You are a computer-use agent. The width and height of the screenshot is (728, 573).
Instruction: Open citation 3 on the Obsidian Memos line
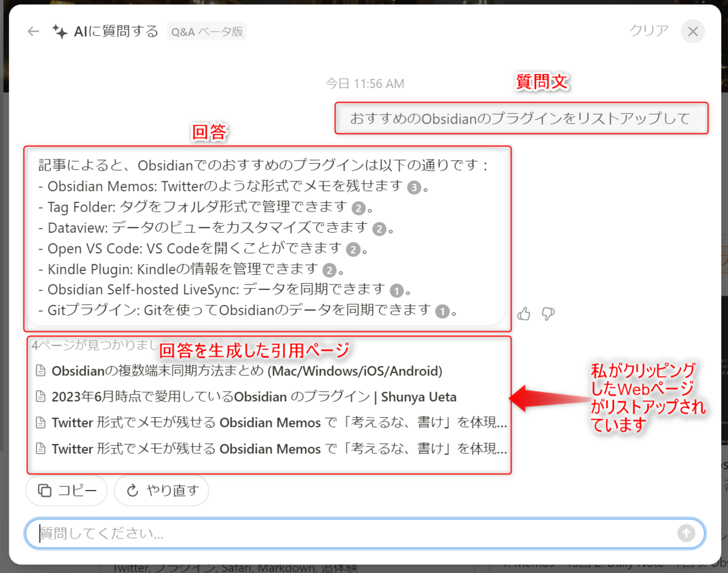click(x=414, y=187)
